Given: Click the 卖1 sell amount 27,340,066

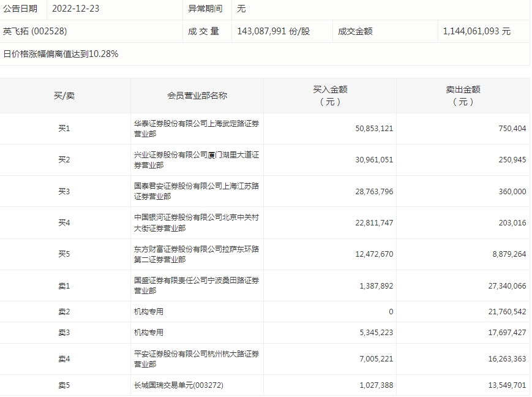Looking at the screenshot, I should point(504,285).
